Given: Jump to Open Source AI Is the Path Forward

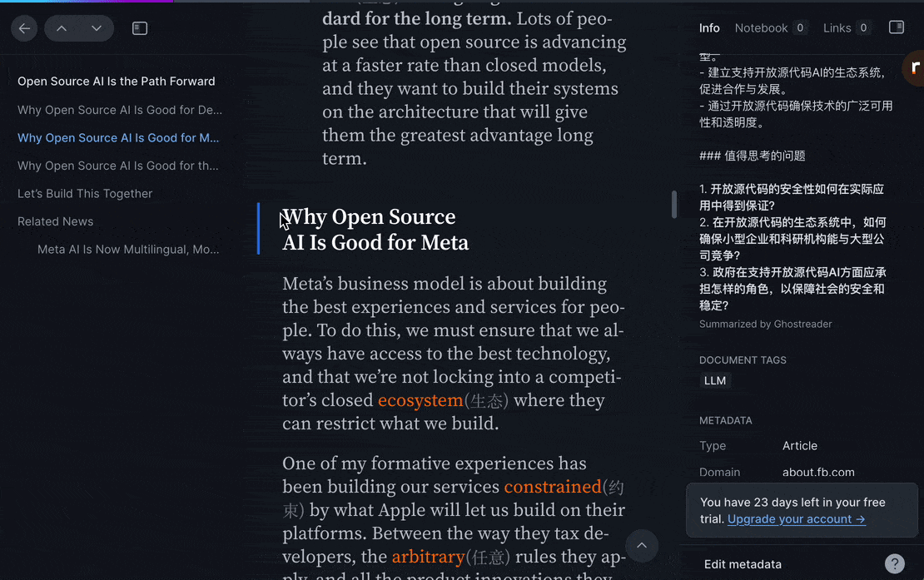Looking at the screenshot, I should click(x=117, y=82).
